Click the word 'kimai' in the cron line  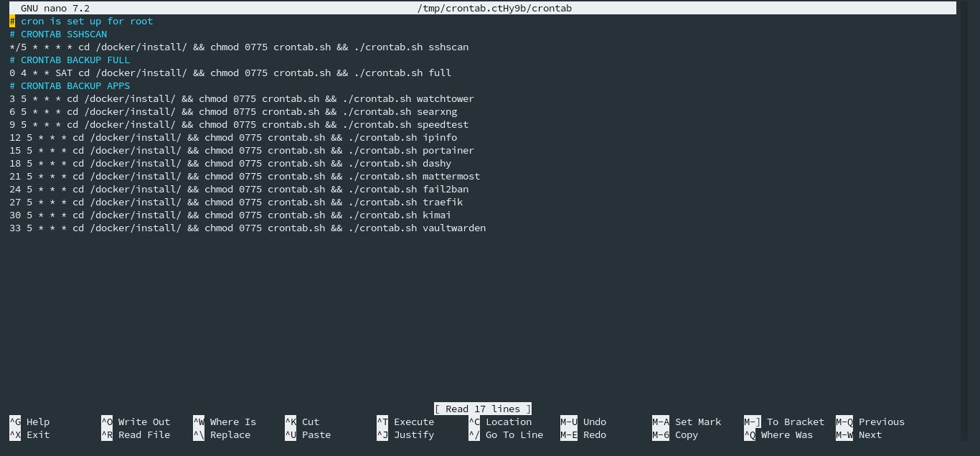point(437,215)
